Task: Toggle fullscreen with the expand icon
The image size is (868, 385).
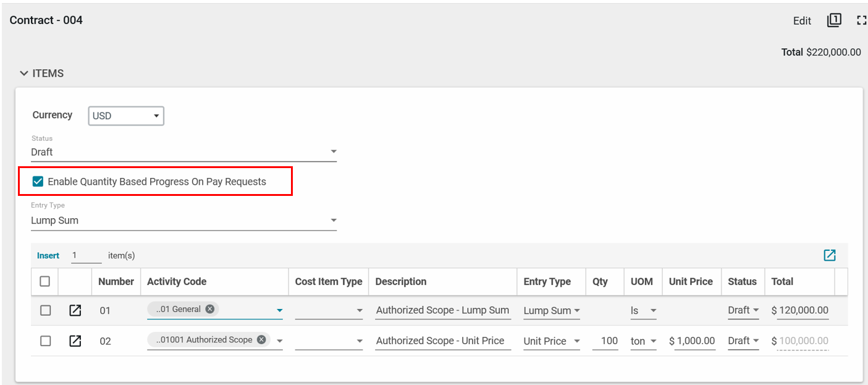Action: [861, 20]
